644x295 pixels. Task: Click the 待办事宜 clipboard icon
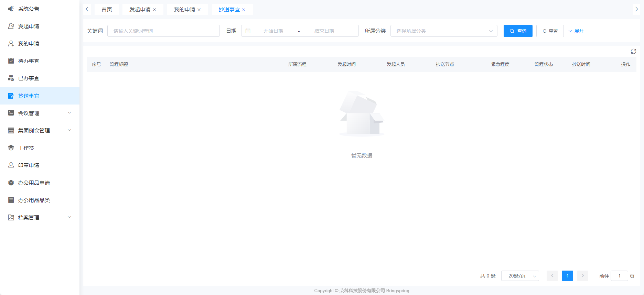click(x=11, y=61)
